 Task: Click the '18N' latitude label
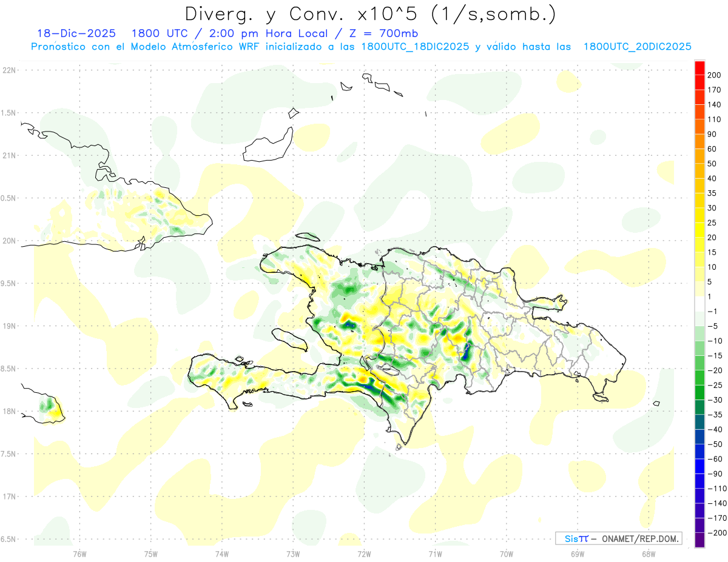click(8, 411)
